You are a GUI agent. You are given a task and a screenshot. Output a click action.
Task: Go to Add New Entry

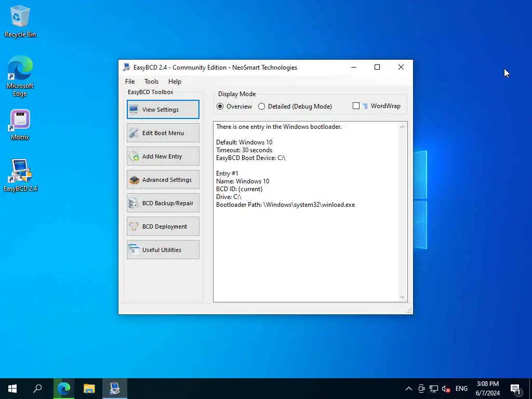[x=163, y=156]
